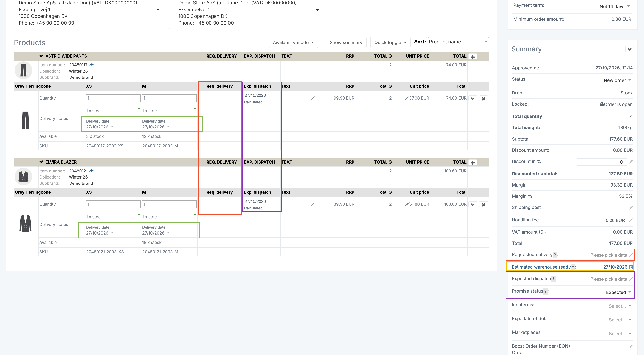Click Astrid Wide Pants M quantity field
644x355 pixels.
[x=169, y=98]
